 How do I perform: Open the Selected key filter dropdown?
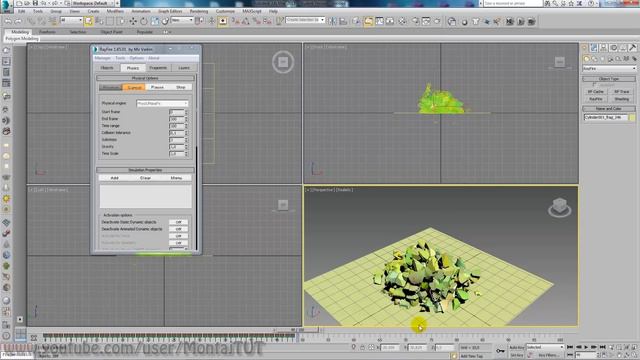pos(545,347)
